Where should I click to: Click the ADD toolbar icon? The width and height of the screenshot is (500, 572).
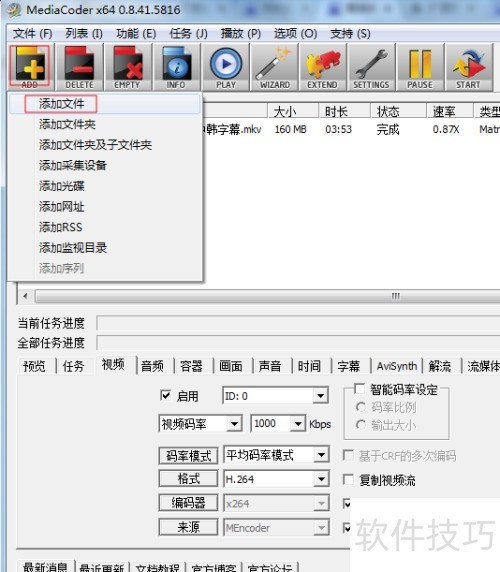coord(30,67)
